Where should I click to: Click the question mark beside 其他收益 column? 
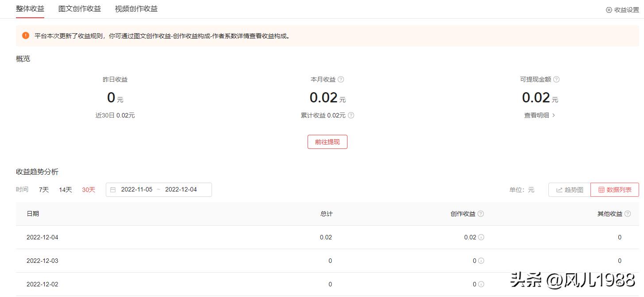click(628, 213)
